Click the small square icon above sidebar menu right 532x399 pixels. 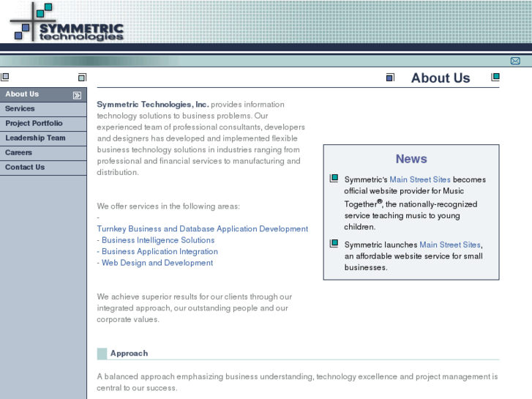(82, 78)
